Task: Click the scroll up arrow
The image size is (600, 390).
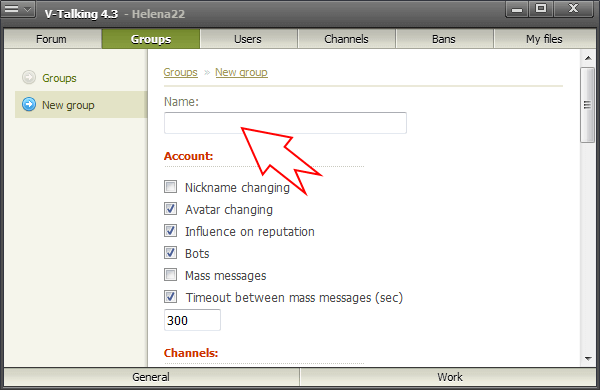Action: [588, 58]
